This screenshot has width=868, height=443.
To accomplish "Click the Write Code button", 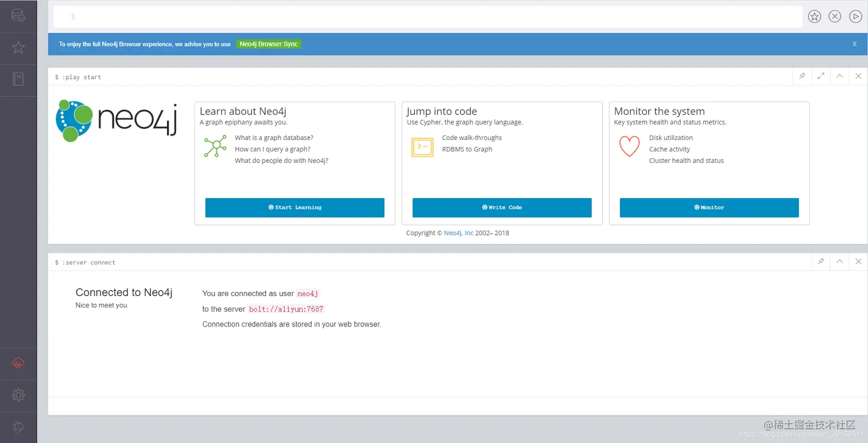I will coord(502,208).
